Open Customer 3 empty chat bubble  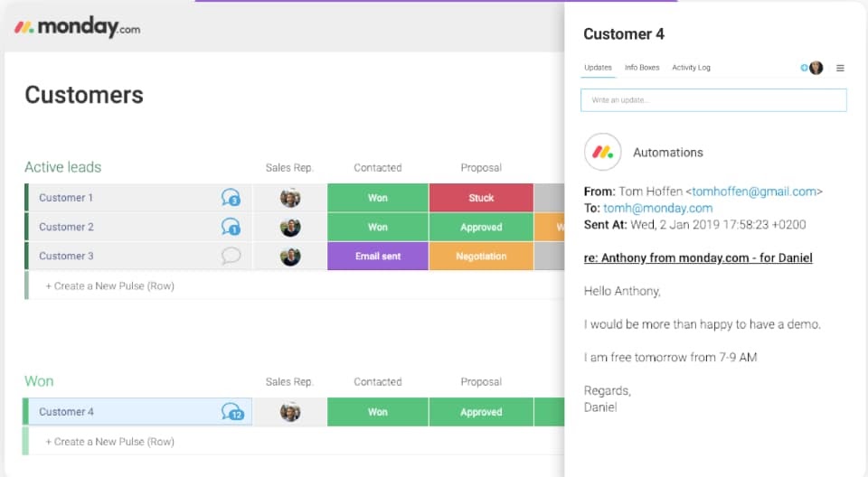coord(231,256)
